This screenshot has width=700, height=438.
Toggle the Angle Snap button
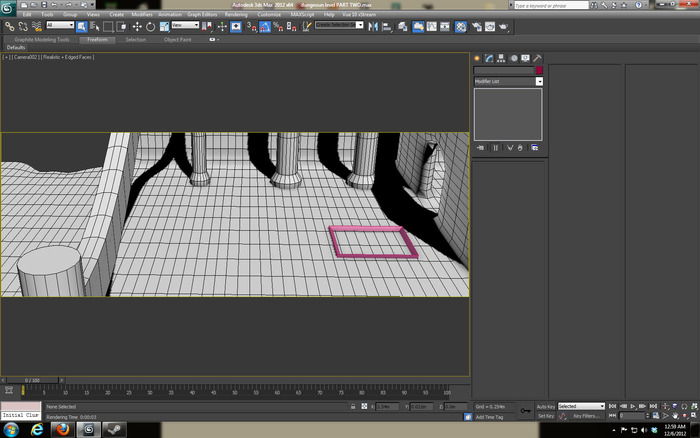[265, 27]
